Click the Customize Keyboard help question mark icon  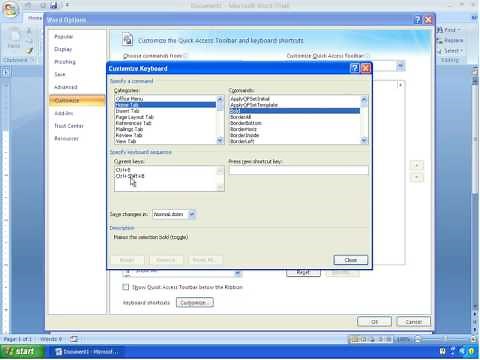(355, 68)
